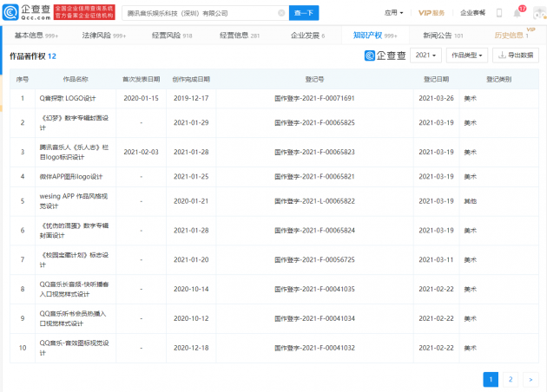Screen dimensions: 547x392
Task: Click work name 腾讯音乐人《乐人志》栏目logo
Action: 74,152
